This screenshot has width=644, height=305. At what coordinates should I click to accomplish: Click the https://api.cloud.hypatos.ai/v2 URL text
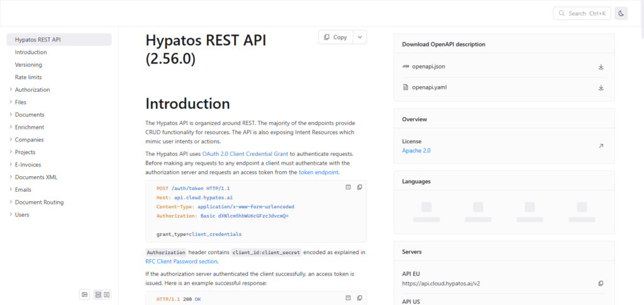(441, 283)
